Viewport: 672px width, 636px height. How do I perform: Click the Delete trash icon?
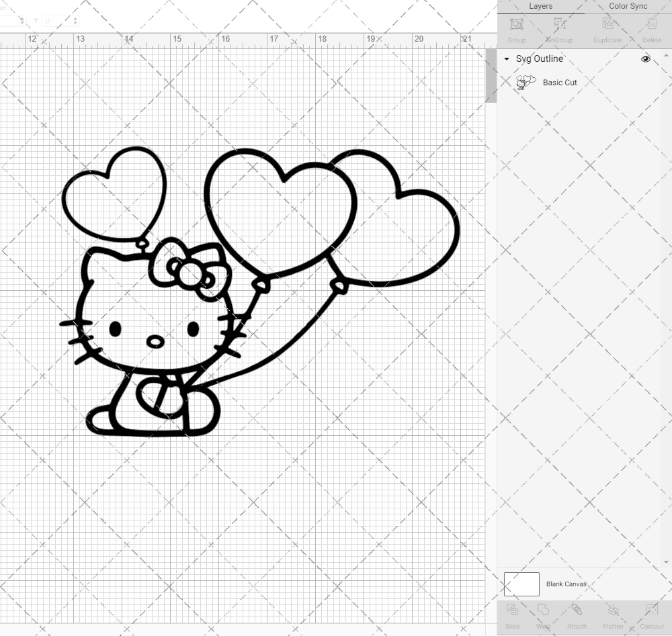(651, 24)
